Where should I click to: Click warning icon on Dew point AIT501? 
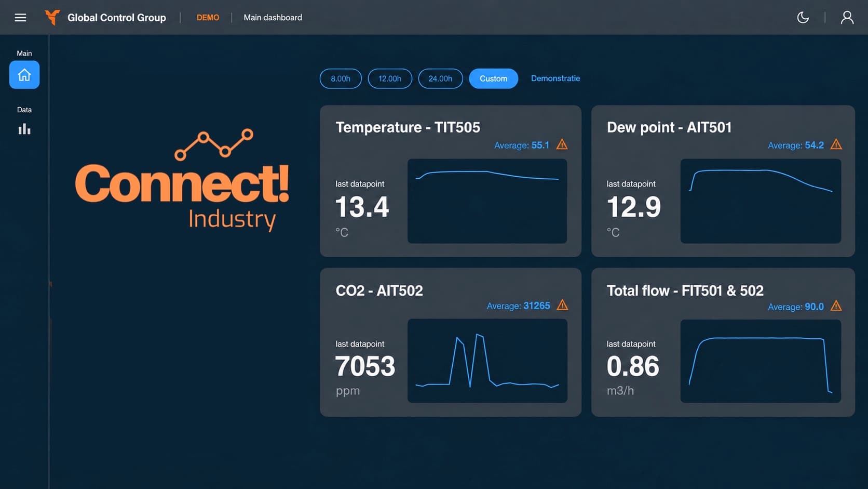(836, 144)
